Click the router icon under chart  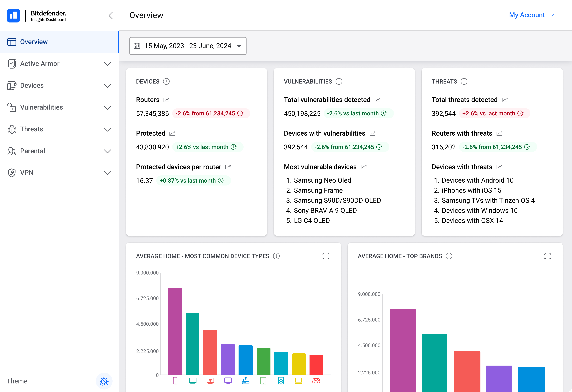(245, 381)
